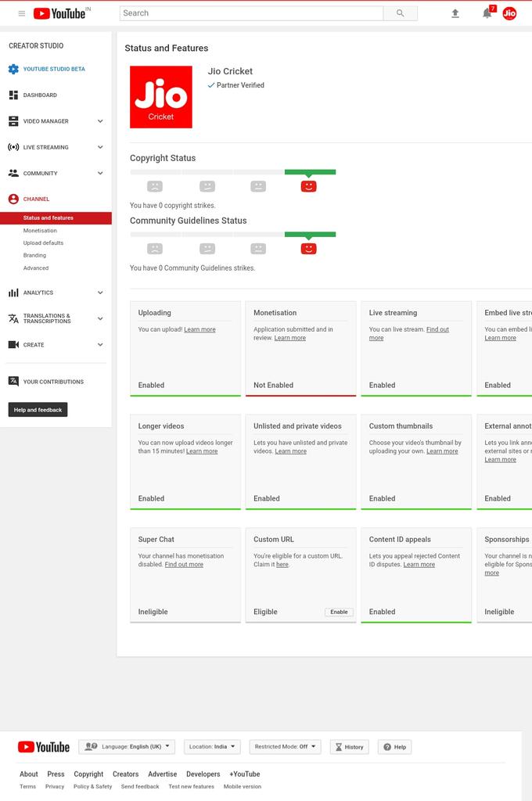Click red smiley under Copyright Status
Viewport: 532px width, 801px height.
[309, 186]
